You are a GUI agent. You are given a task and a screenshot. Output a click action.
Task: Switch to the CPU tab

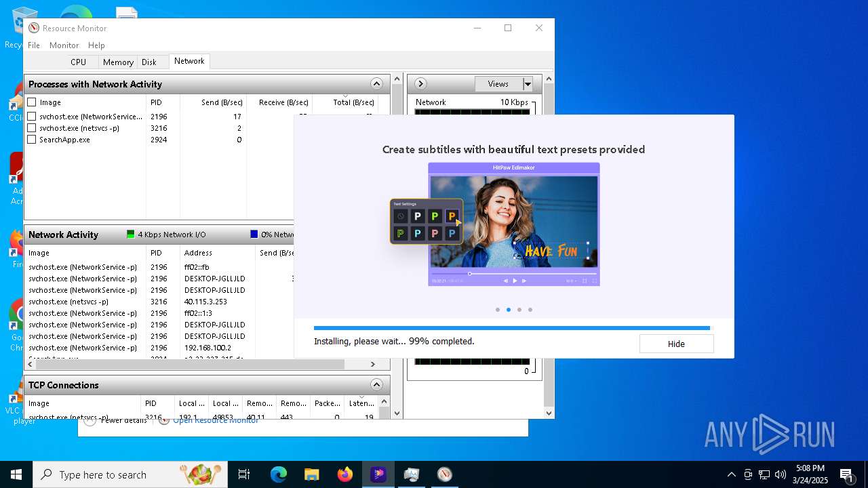[x=78, y=62]
